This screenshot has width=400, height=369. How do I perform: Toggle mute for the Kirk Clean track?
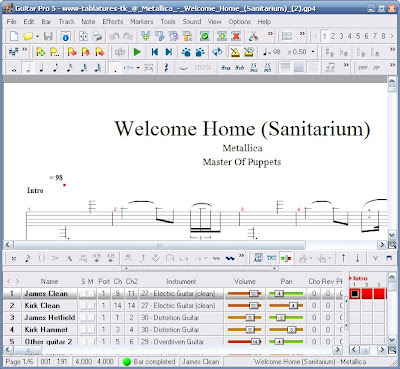click(91, 306)
